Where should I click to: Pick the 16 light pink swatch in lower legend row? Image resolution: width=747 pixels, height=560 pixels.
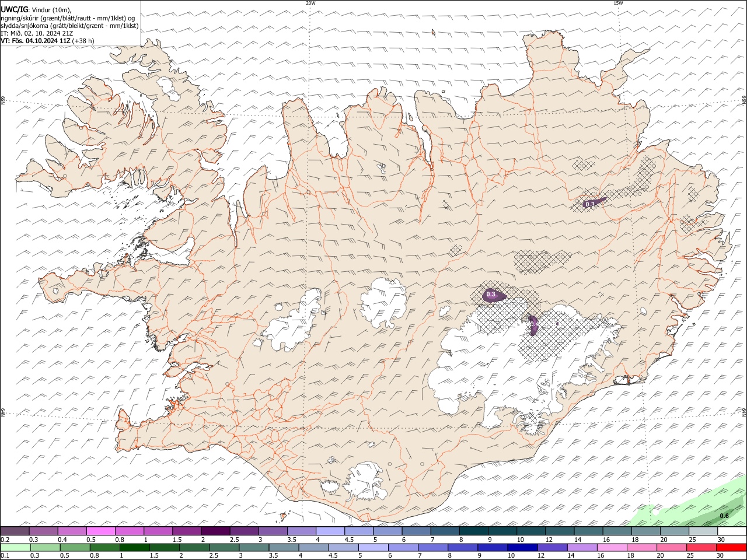[x=611, y=547]
